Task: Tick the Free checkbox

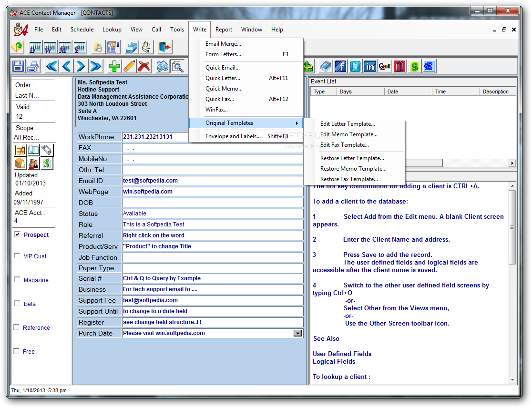Action: [x=16, y=351]
